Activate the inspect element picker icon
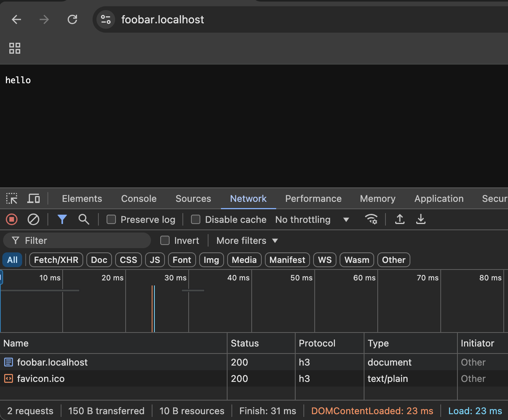The height and width of the screenshot is (420, 508). click(x=12, y=199)
